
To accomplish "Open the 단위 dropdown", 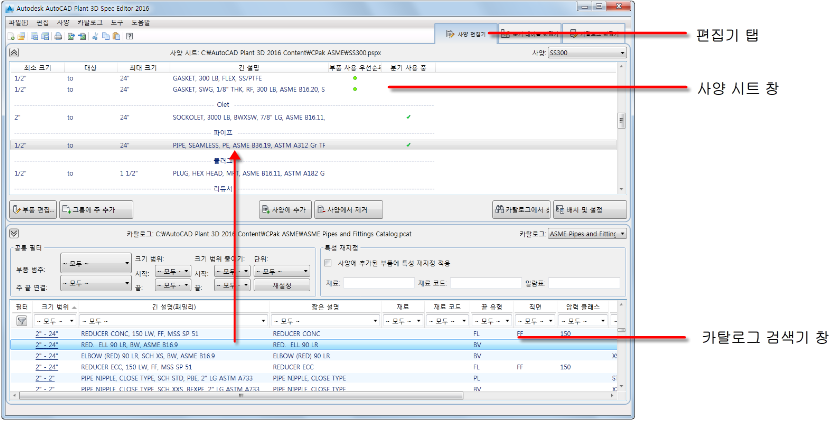I will click(x=282, y=271).
